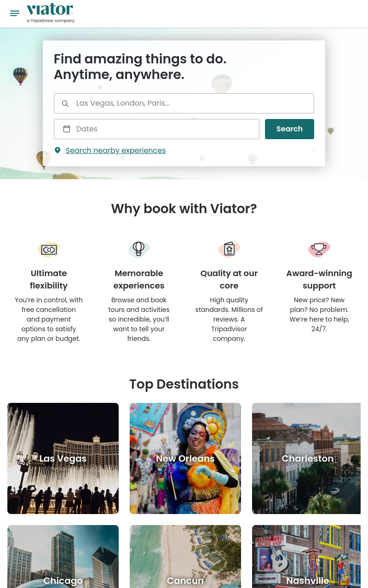The height and width of the screenshot is (588, 368).
Task: Click the magnifier icon in destination field
Action: pyautogui.click(x=65, y=104)
